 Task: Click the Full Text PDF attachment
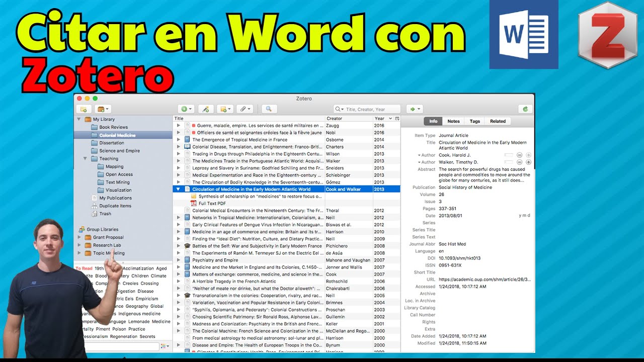pos(212,204)
